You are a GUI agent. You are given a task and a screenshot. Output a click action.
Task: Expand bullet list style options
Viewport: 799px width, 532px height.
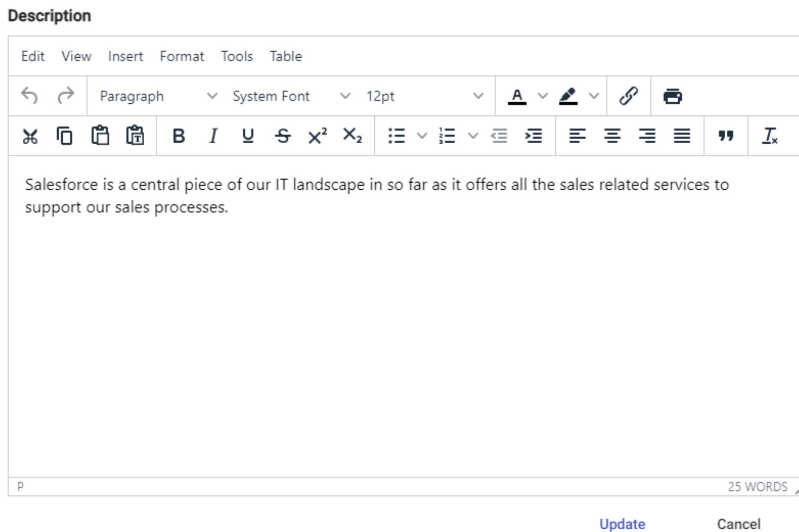pyautogui.click(x=422, y=136)
